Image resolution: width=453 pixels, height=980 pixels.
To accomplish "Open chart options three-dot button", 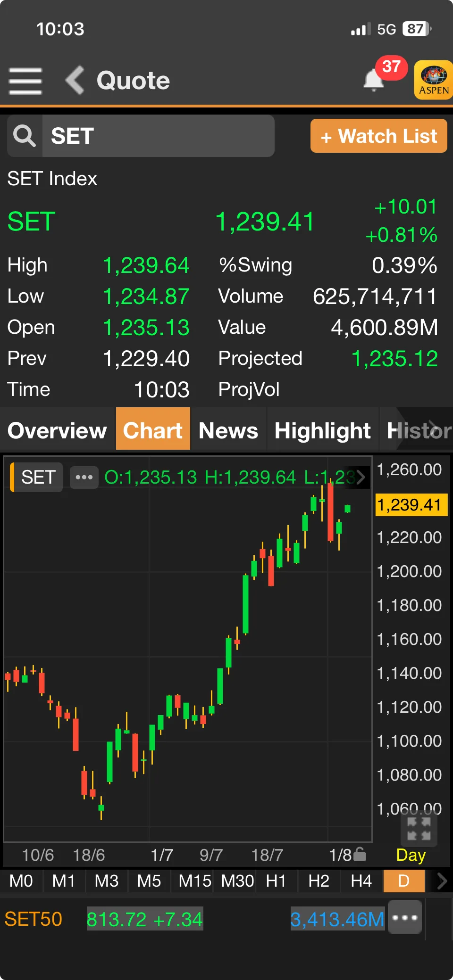I will coord(84,478).
